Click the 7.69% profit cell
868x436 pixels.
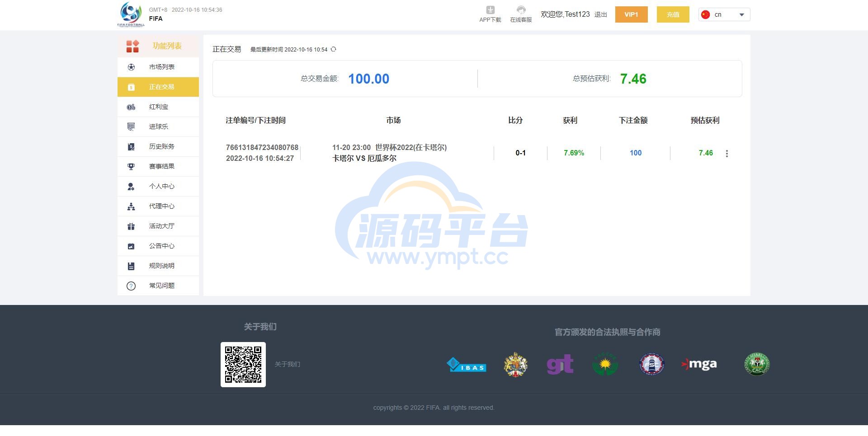coord(574,153)
